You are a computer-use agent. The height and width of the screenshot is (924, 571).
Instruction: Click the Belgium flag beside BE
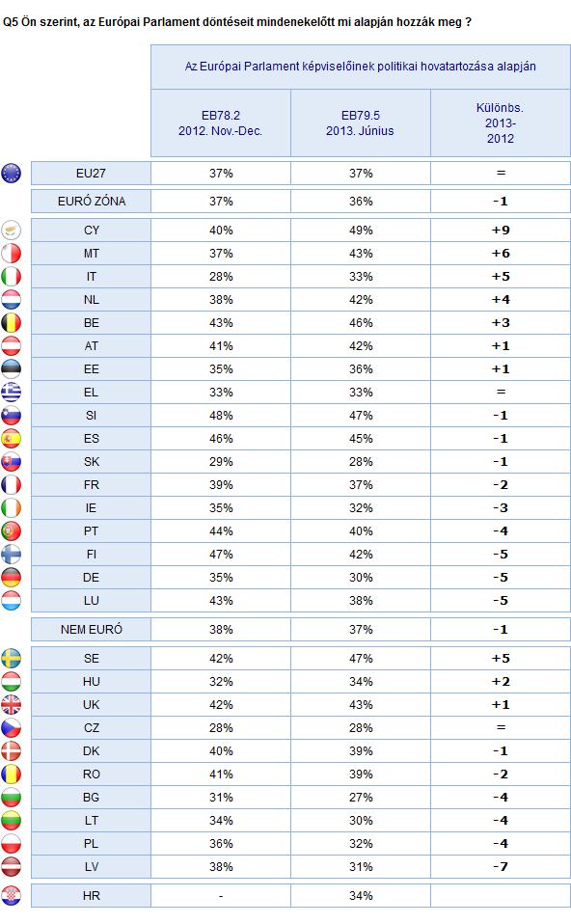click(12, 323)
